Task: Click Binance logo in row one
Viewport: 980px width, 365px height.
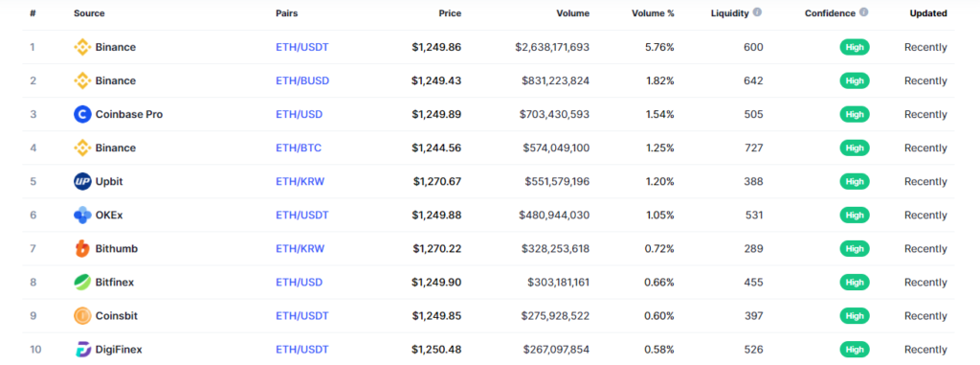Action: click(x=82, y=47)
